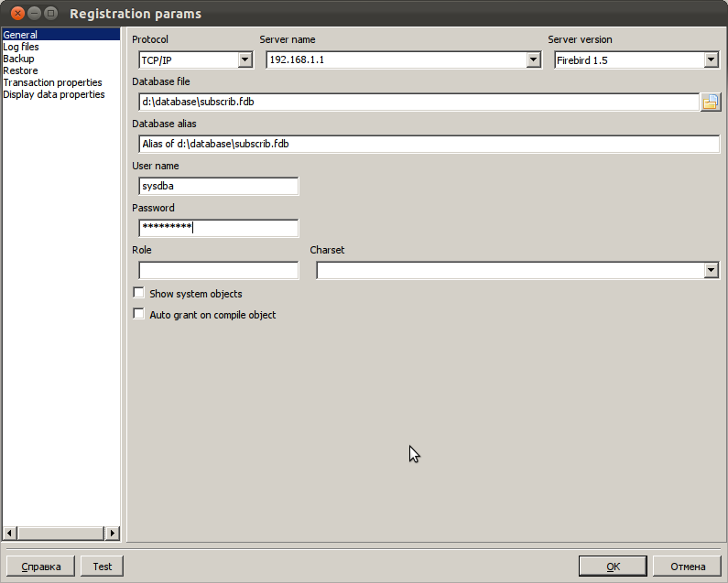
Task: Click the OK button
Action: [x=613, y=567]
